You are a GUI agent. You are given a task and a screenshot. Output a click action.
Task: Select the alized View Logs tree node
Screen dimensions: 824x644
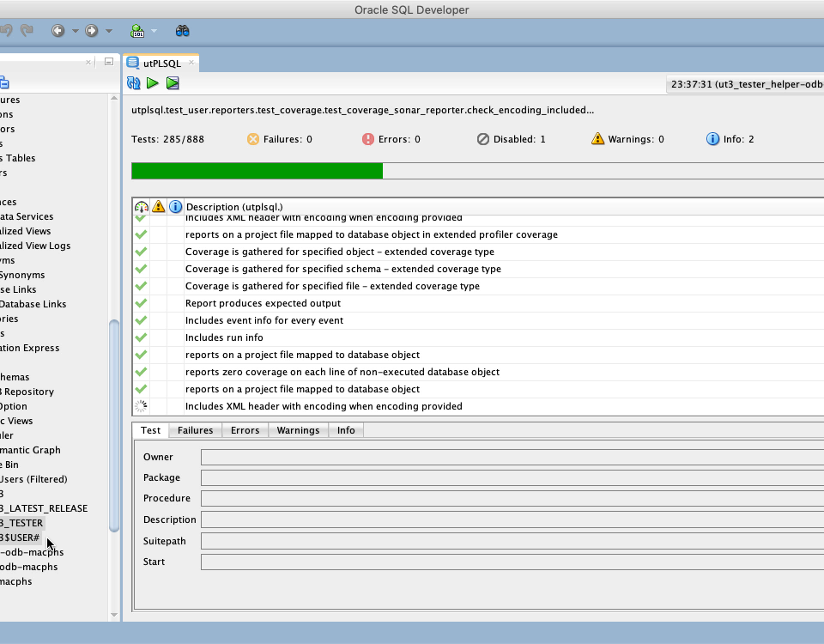tap(35, 246)
